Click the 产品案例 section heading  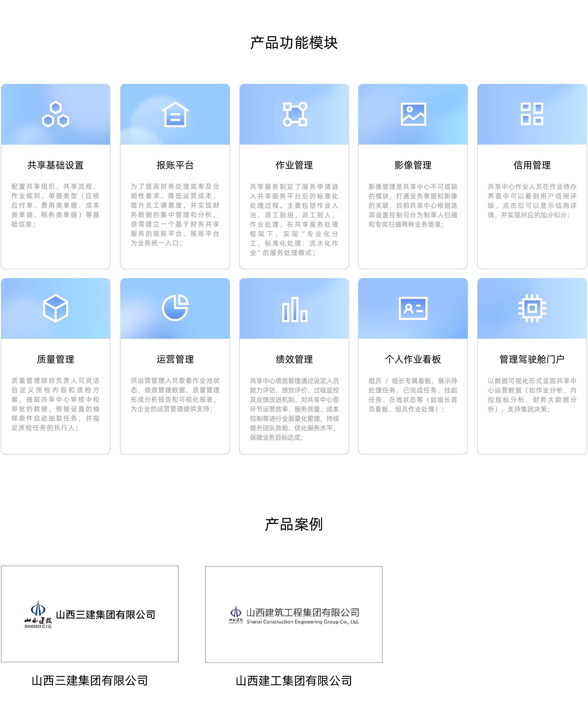tap(294, 524)
